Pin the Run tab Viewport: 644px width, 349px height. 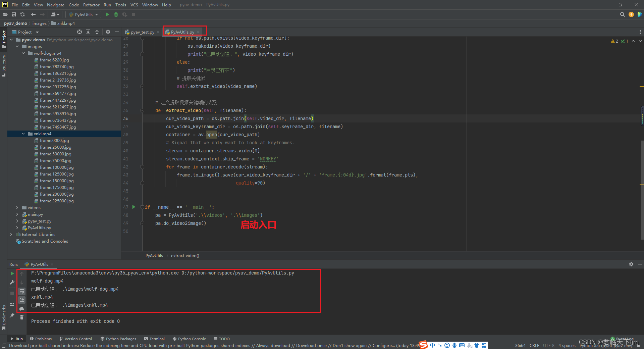pyautogui.click(x=12, y=315)
